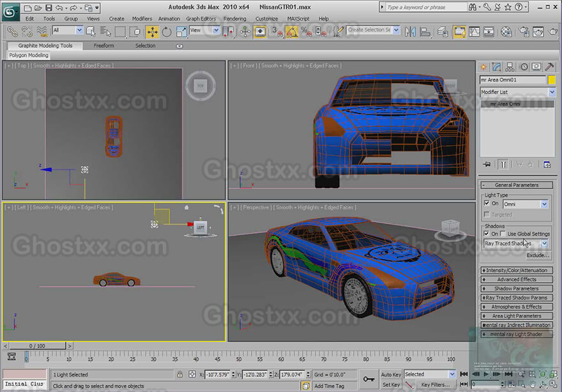The width and height of the screenshot is (562, 392).
Task: Open the Material Editor
Action: coord(506,32)
